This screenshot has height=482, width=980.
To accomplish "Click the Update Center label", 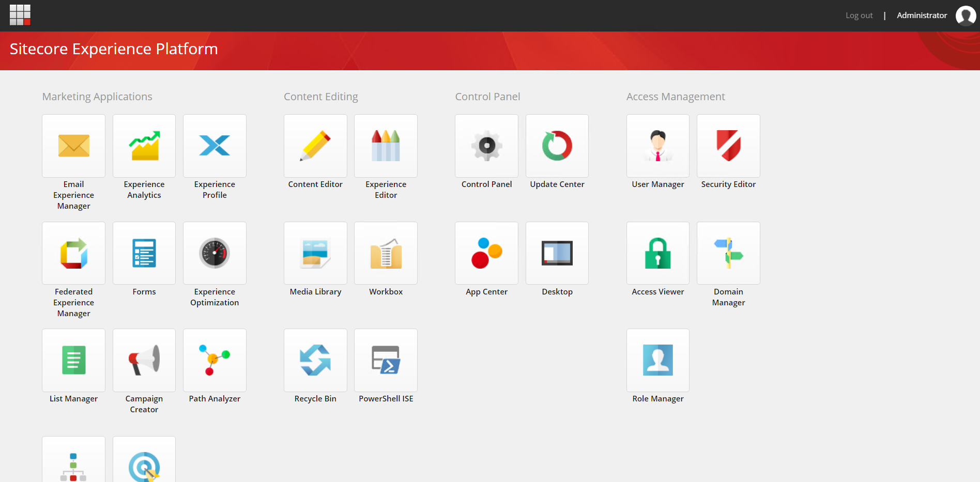I will click(x=557, y=184).
